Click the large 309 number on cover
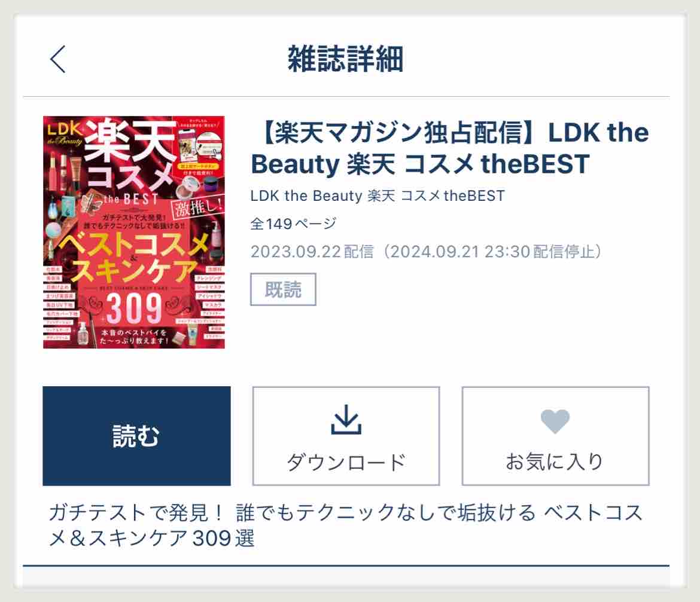700x602 pixels. [134, 308]
